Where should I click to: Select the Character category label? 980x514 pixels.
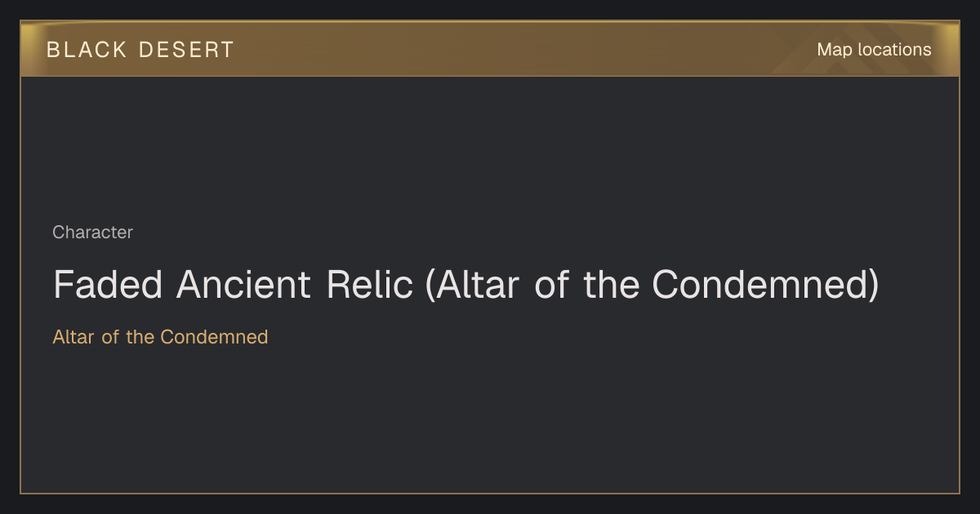point(92,233)
